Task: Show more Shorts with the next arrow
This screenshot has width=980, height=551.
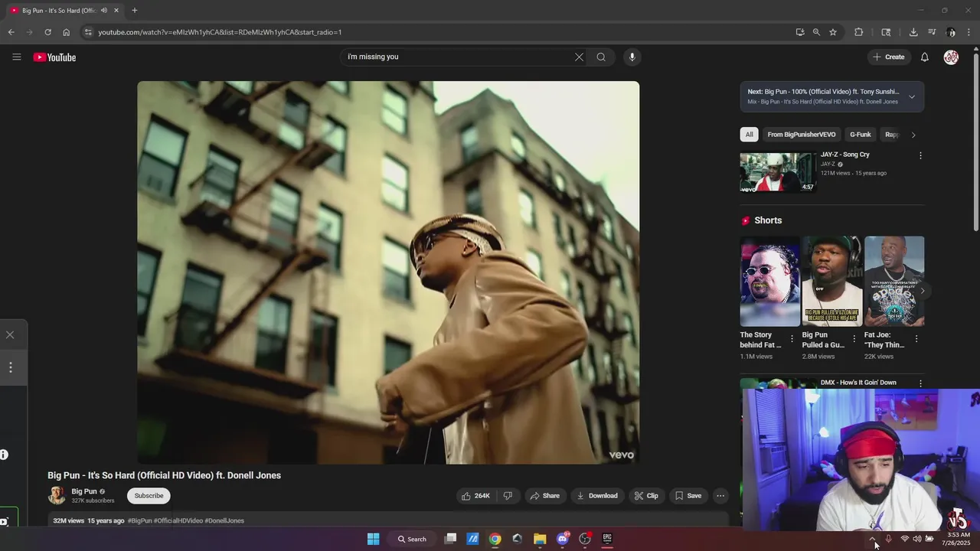Action: click(x=923, y=291)
